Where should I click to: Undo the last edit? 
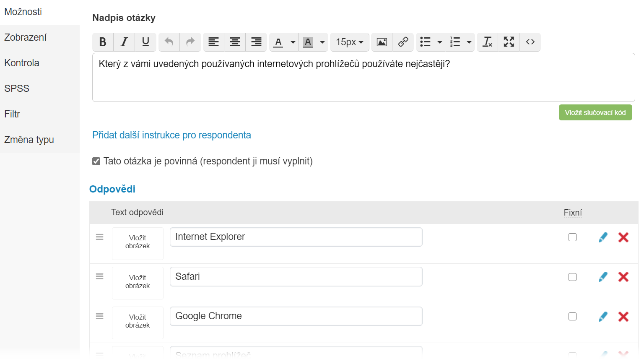(x=169, y=42)
